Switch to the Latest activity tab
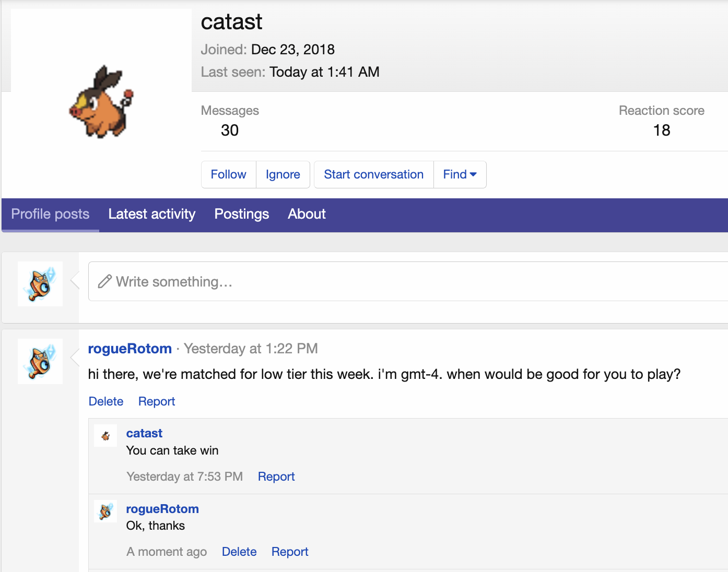Screen dimensions: 728x572 151,214
